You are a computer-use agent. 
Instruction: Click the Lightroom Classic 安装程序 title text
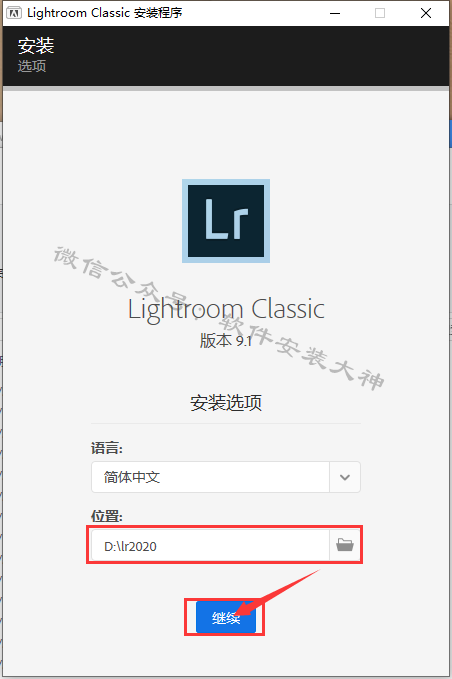(104, 13)
